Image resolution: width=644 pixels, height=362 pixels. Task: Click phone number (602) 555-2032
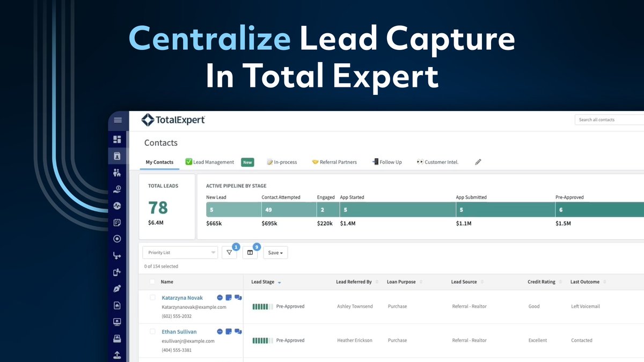(x=177, y=316)
